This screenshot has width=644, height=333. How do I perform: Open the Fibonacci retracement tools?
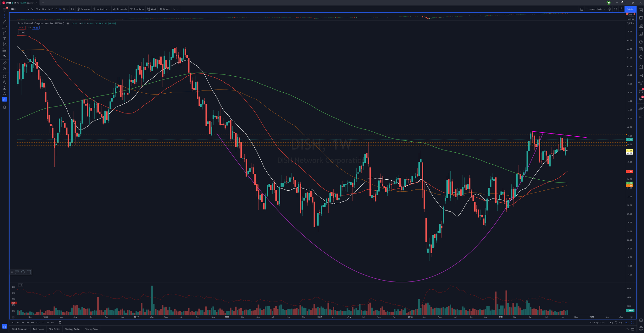pos(4,27)
